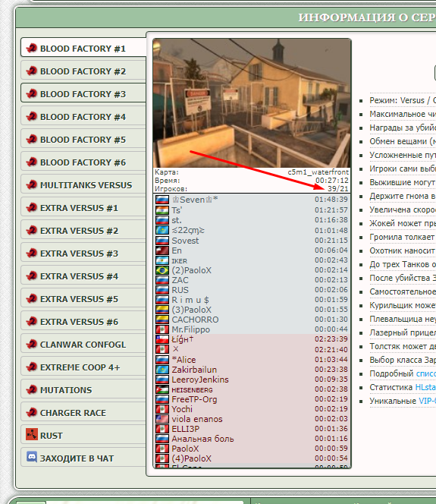This screenshot has width=436, height=504.
Task: Click player name R i m u $
Action: (x=190, y=300)
